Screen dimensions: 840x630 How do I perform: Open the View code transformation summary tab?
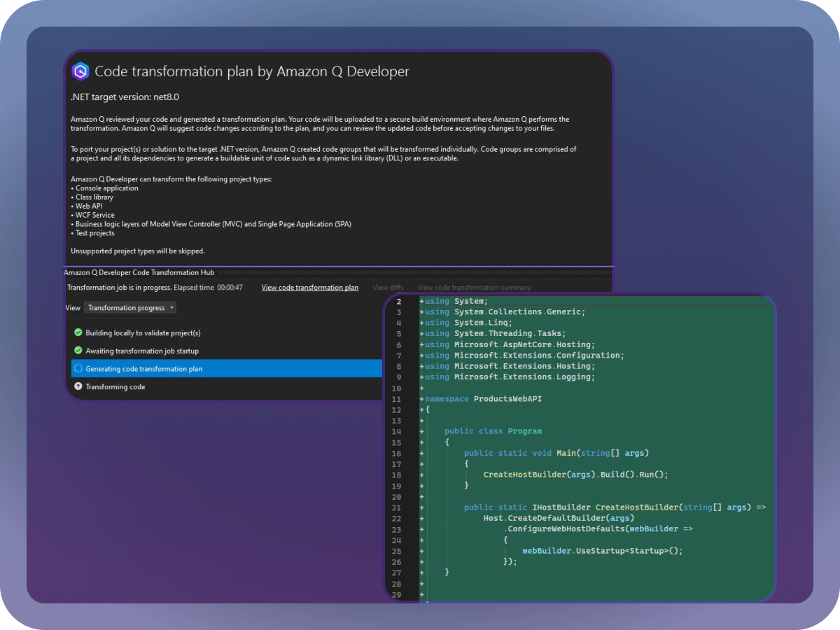point(475,287)
